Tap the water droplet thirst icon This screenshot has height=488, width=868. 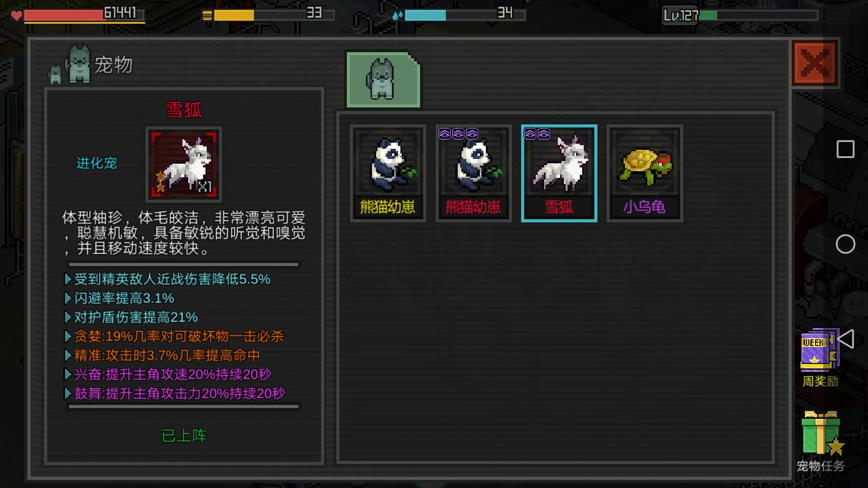point(397,15)
